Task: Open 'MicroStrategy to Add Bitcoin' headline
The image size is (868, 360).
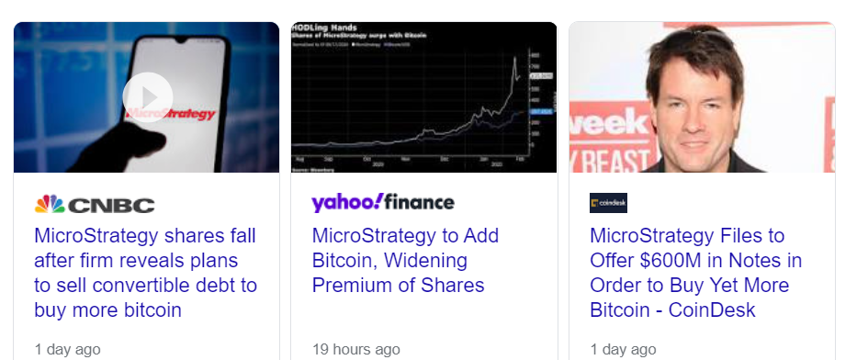Action: pos(405,260)
